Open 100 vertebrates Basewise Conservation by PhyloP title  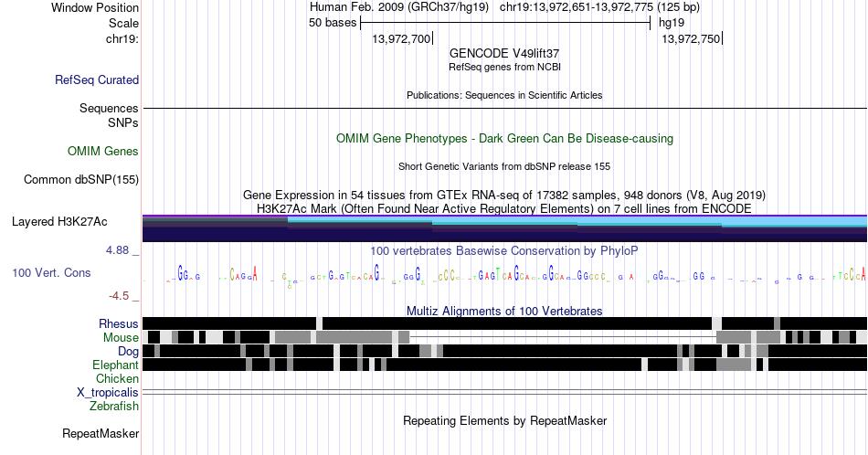[504, 250]
